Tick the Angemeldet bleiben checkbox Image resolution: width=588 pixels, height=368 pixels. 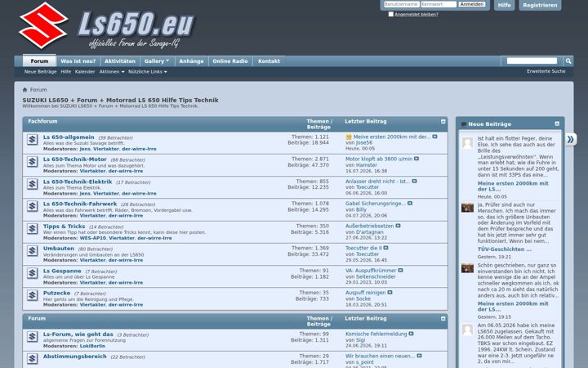point(390,14)
